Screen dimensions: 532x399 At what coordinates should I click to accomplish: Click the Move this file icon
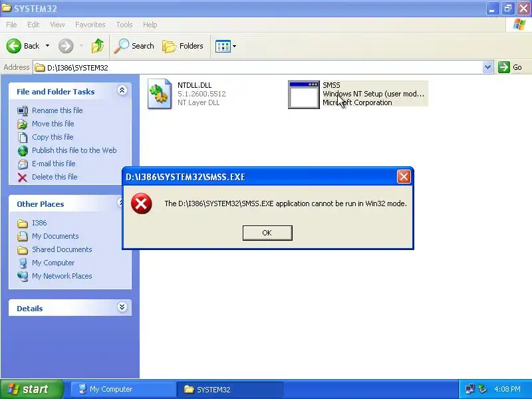tap(23, 124)
